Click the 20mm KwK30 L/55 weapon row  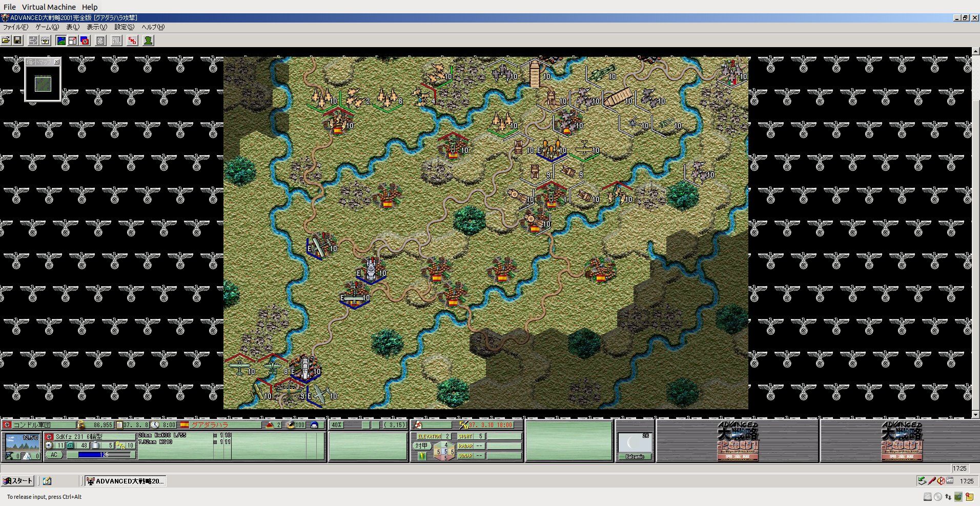click(185, 435)
